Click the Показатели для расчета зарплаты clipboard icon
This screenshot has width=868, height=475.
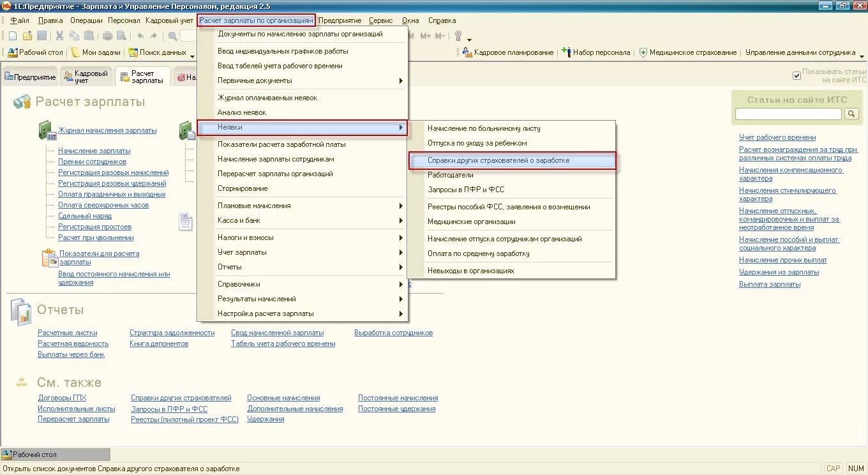point(49,258)
